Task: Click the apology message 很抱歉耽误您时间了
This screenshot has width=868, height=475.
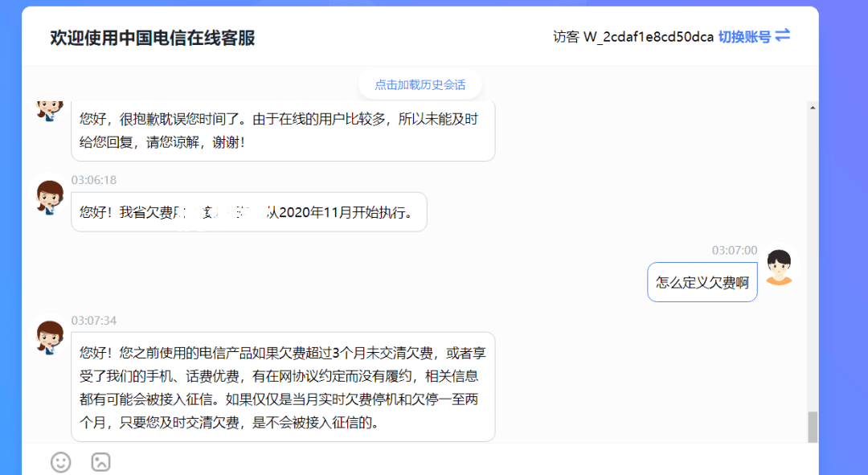Action: 283,131
